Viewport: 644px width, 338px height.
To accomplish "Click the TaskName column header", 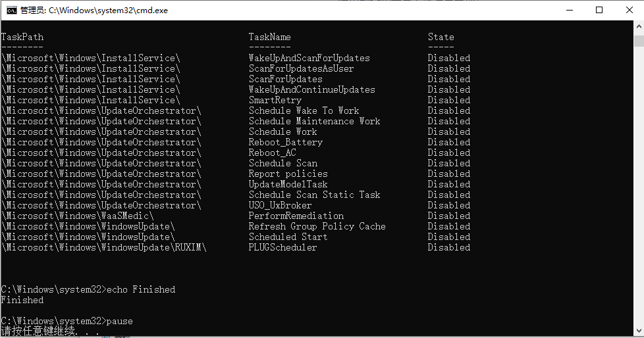I will click(270, 37).
